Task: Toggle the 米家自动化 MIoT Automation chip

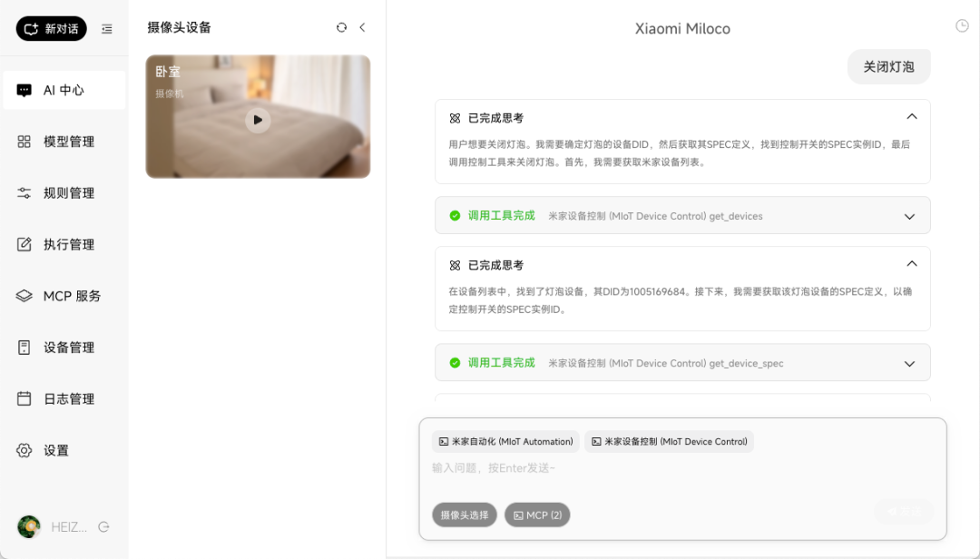Action: click(505, 441)
